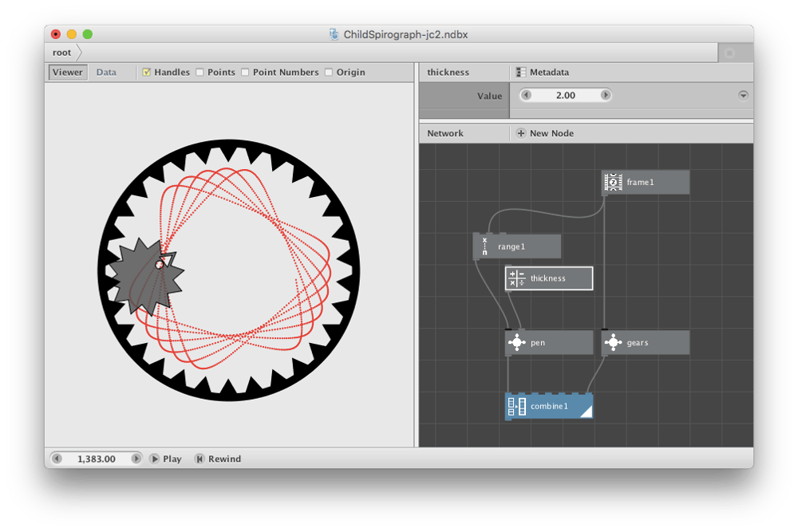Select the range1 node label

pyautogui.click(x=511, y=246)
